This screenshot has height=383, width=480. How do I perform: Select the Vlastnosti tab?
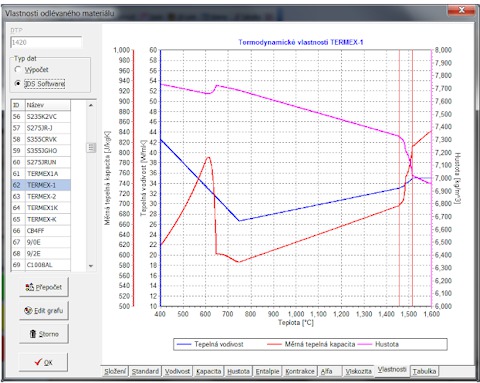392,369
